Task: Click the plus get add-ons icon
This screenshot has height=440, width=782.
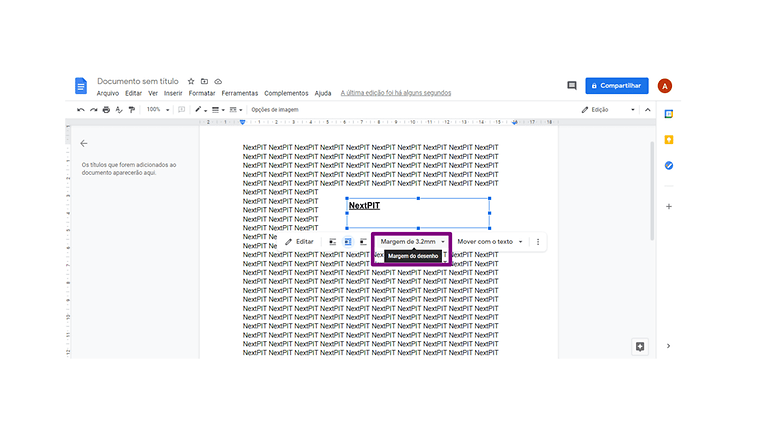Action: (669, 207)
